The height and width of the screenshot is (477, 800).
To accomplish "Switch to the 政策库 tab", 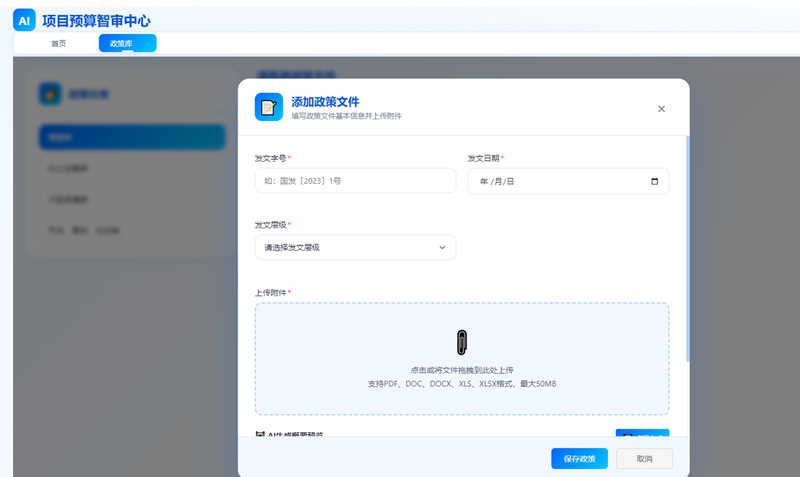I will point(127,43).
